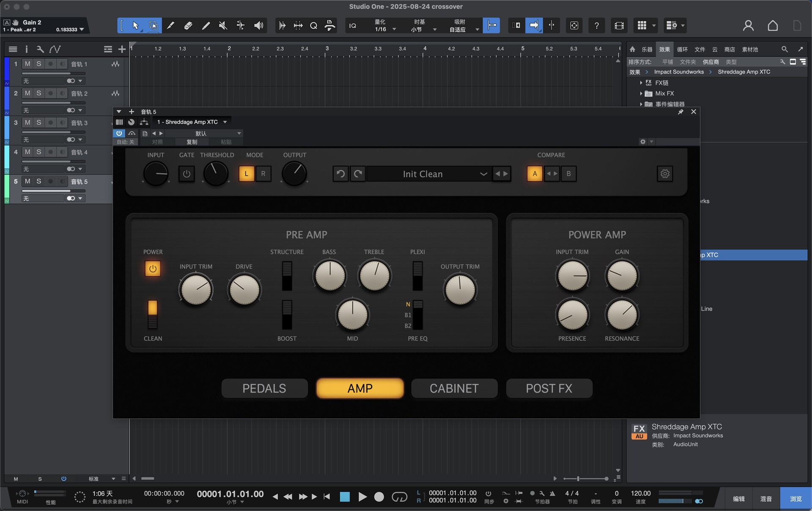Select the Bend tool

[x=240, y=26]
